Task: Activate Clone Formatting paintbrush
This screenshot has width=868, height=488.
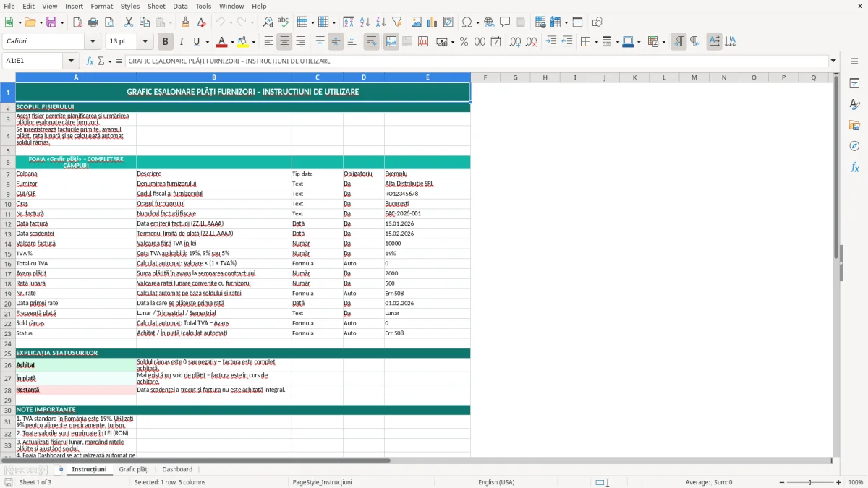Action: 186,22
